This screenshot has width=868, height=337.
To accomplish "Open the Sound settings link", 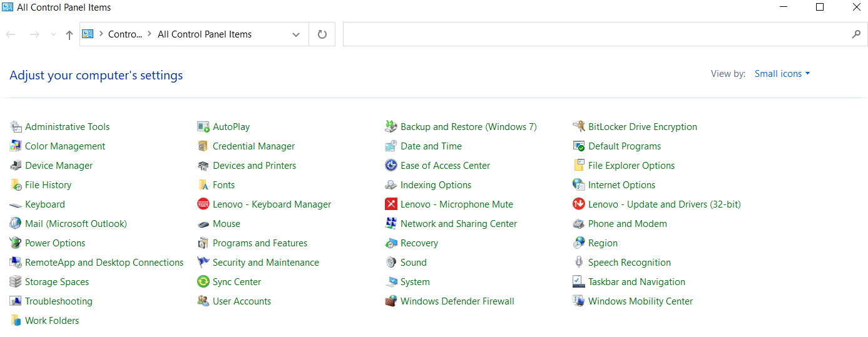I will (x=414, y=263).
